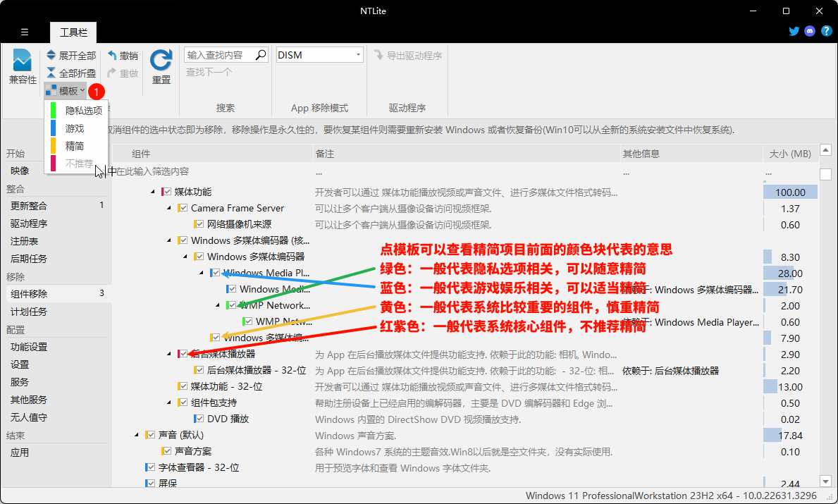
Task: Collapse the Windows Media Pl... node
Action: 202,273
